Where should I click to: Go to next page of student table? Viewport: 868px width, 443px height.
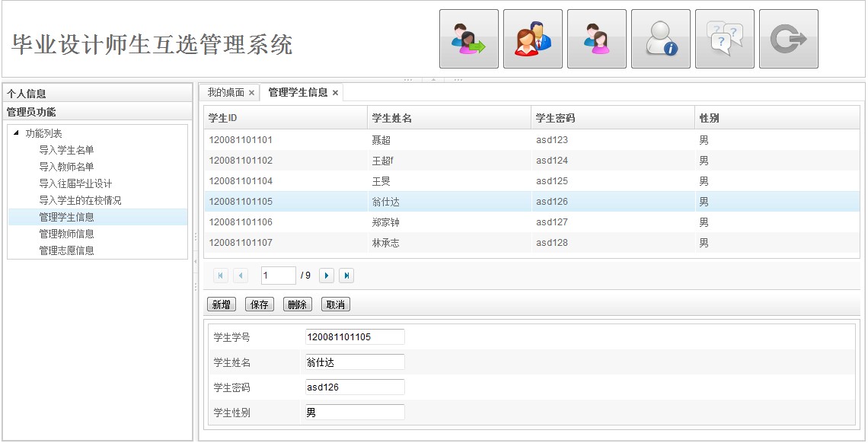(x=327, y=276)
